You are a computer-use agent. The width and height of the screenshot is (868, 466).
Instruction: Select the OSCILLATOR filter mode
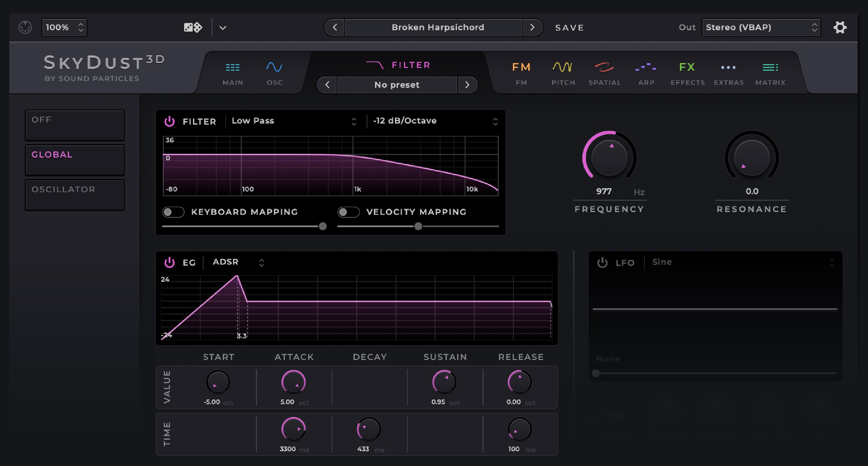(x=74, y=195)
